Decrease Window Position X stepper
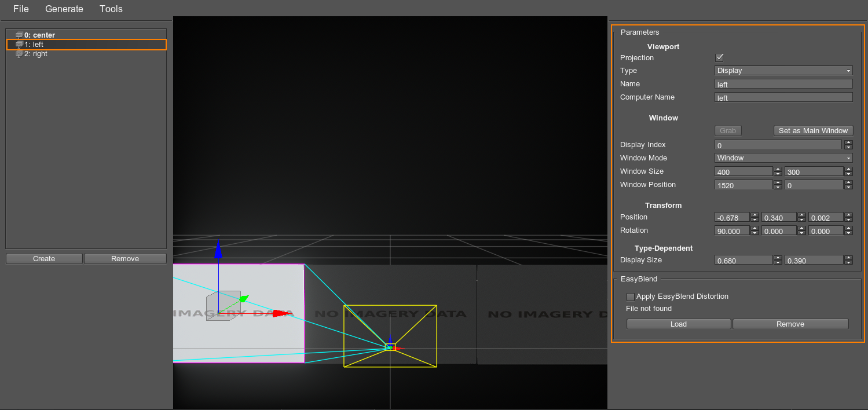The image size is (868, 410). (778, 187)
